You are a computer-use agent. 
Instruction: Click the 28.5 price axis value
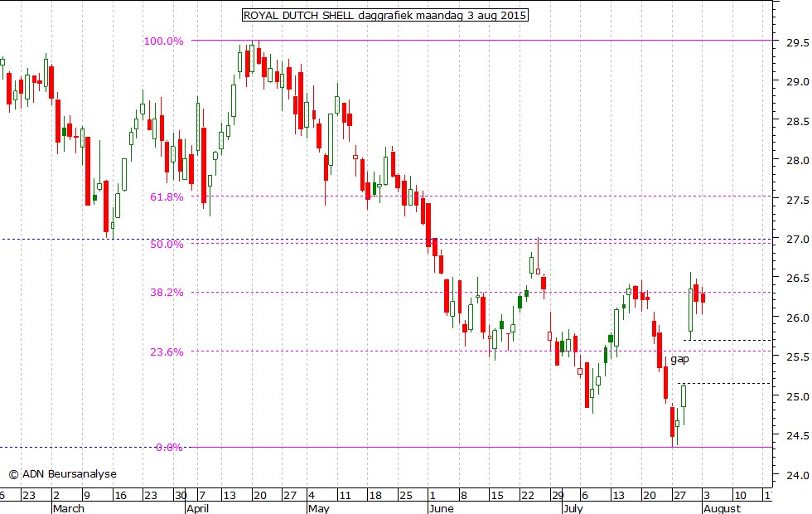797,121
